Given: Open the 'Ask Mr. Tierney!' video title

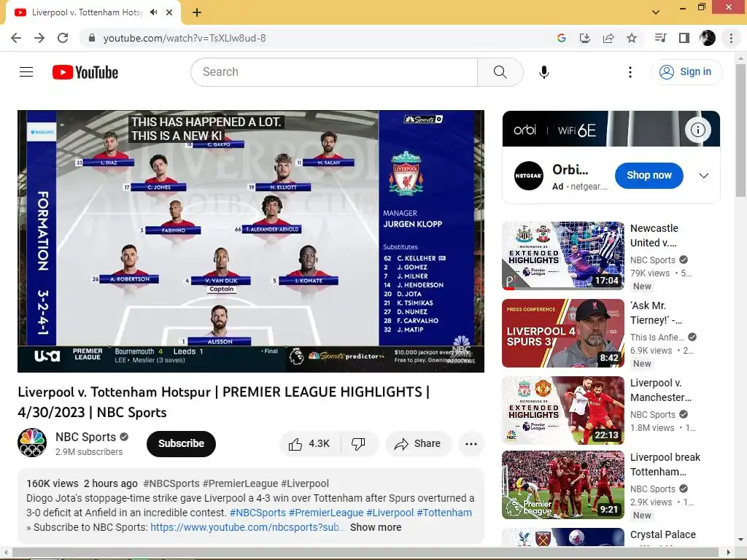Looking at the screenshot, I should 656,313.
